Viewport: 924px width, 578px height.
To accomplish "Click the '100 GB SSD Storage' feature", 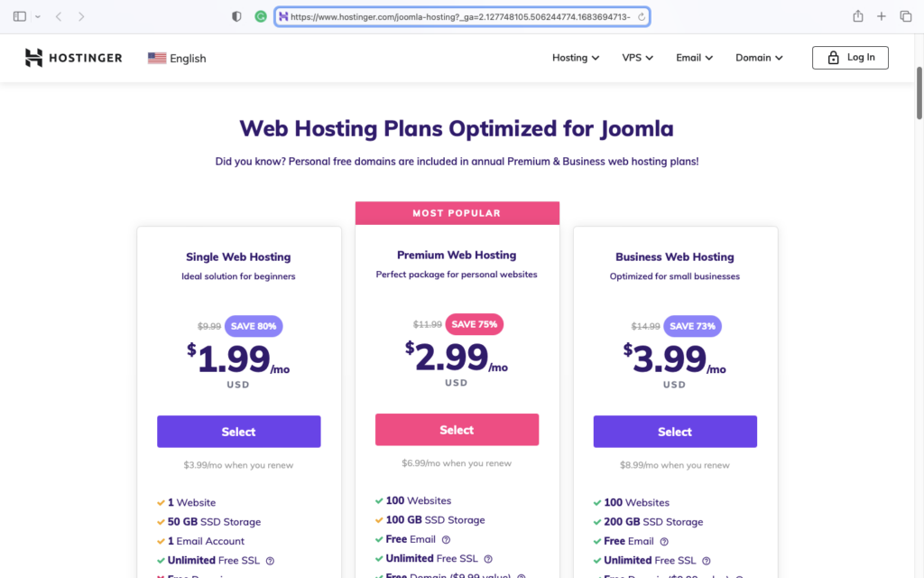I will [x=436, y=520].
